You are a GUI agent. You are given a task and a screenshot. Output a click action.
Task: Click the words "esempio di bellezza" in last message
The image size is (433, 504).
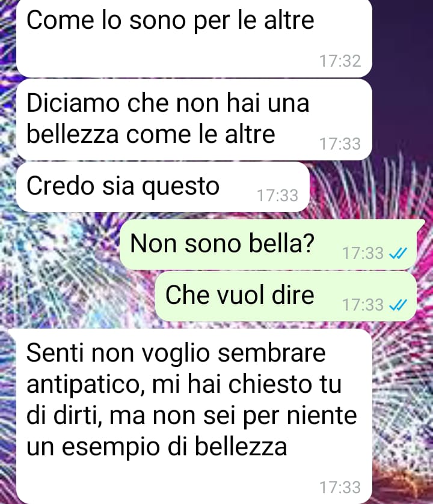(x=174, y=447)
